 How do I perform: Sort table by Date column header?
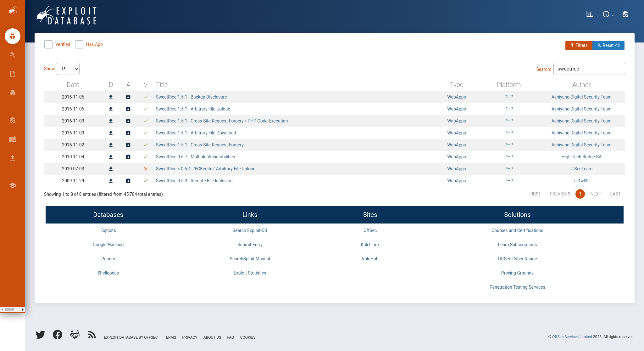point(73,85)
